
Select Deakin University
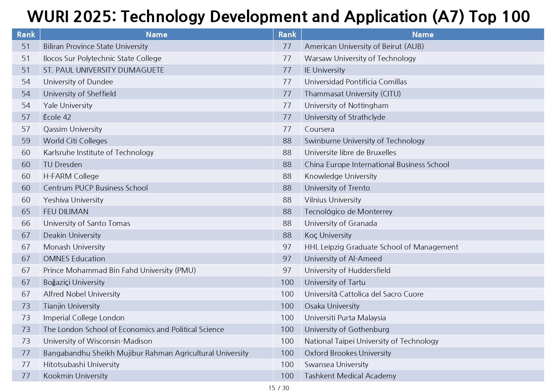click(x=72, y=235)
